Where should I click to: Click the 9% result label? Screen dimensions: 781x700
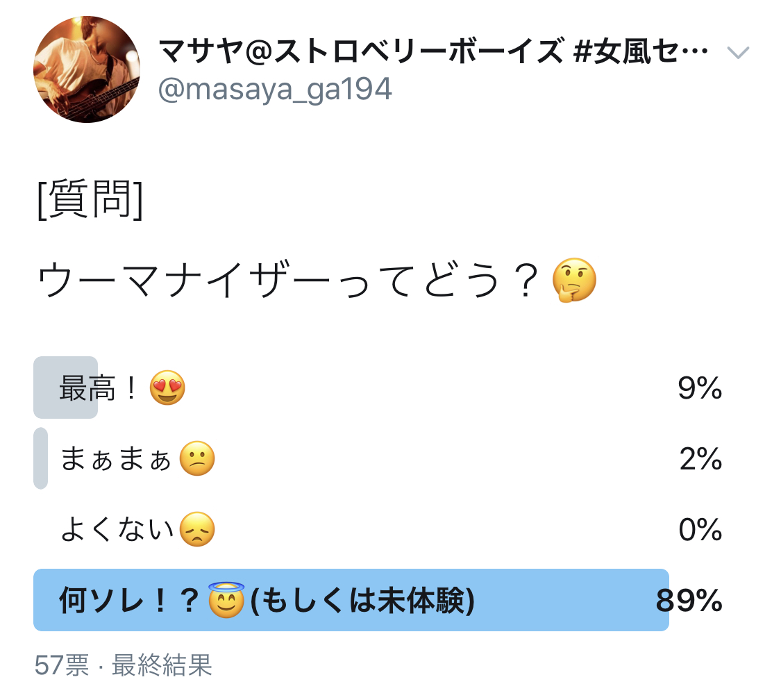point(700,388)
